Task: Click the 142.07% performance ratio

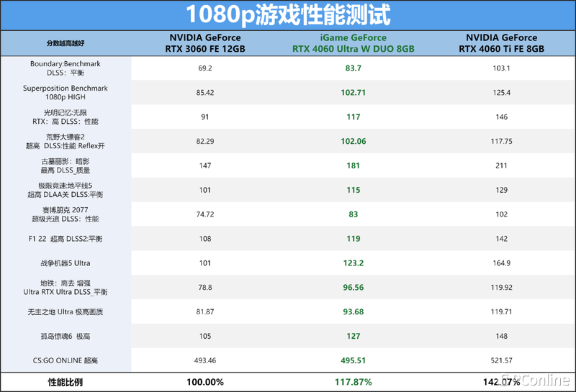Action: point(501,383)
